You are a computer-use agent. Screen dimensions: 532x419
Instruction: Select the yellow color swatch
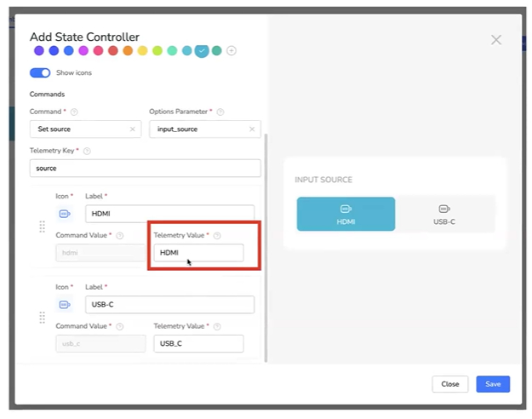(x=142, y=51)
